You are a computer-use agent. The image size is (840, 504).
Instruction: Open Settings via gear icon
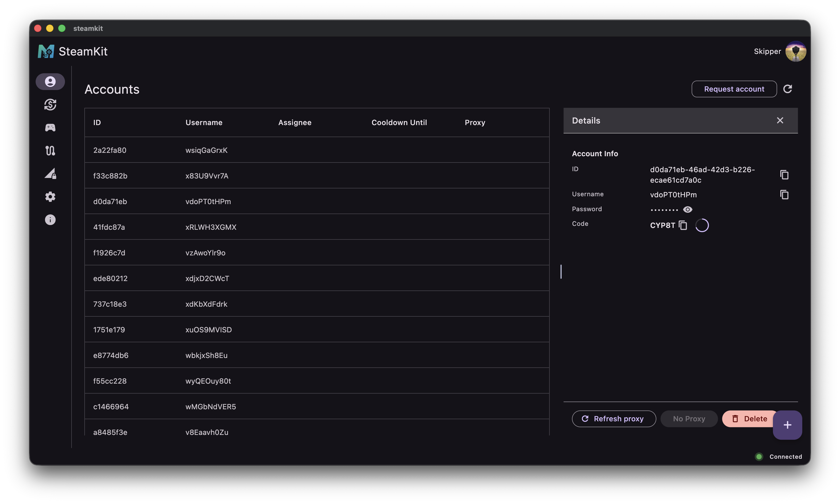pyautogui.click(x=50, y=197)
